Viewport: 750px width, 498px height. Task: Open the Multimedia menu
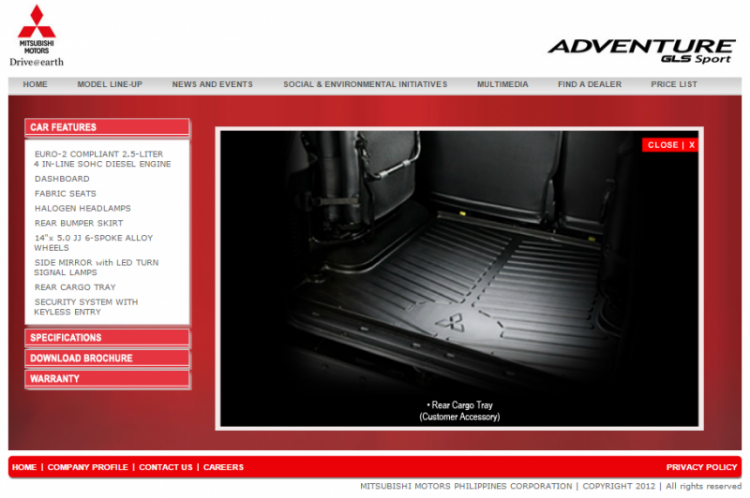coord(502,84)
